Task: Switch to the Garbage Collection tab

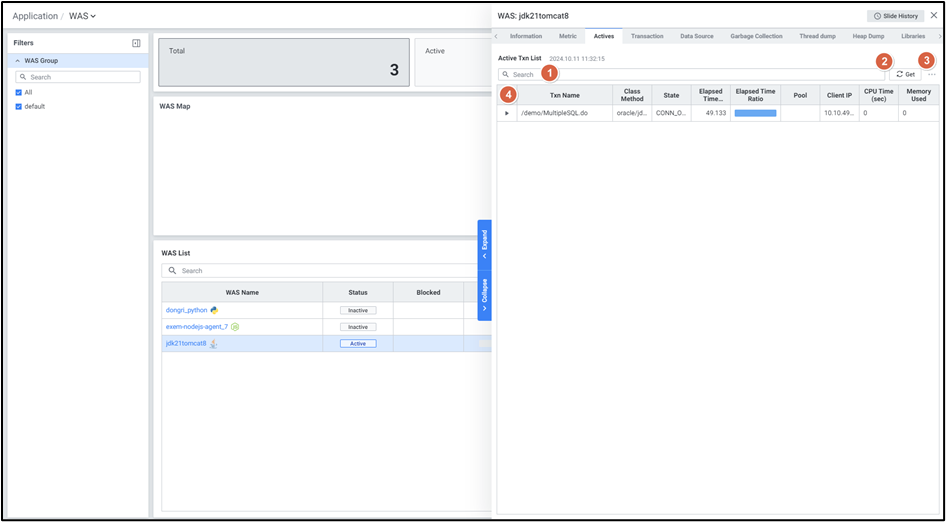Action: (x=756, y=36)
